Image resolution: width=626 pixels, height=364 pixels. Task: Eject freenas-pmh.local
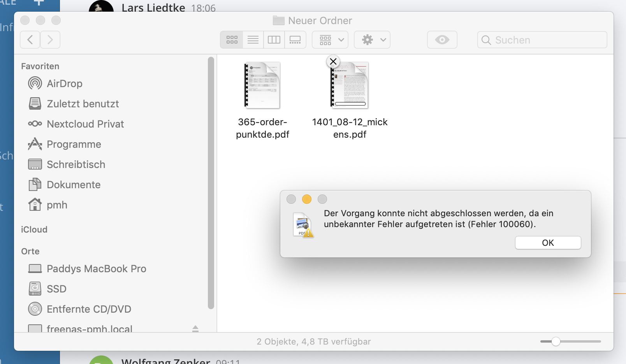point(195,329)
